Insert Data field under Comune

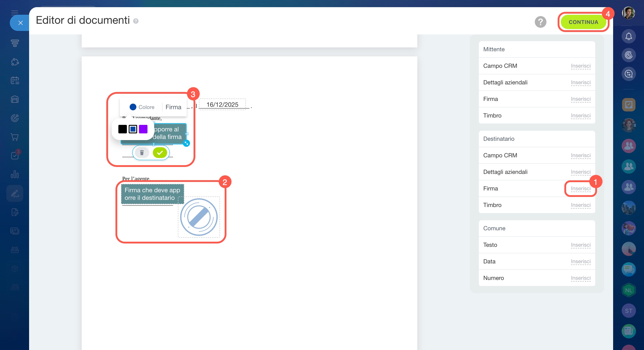(580, 261)
